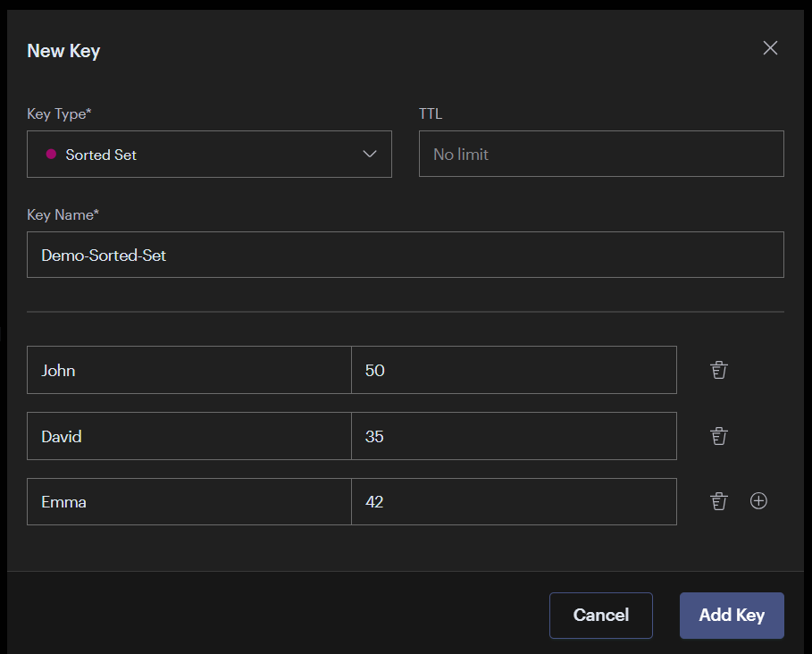Change the key type from Sorted Set

[209, 154]
